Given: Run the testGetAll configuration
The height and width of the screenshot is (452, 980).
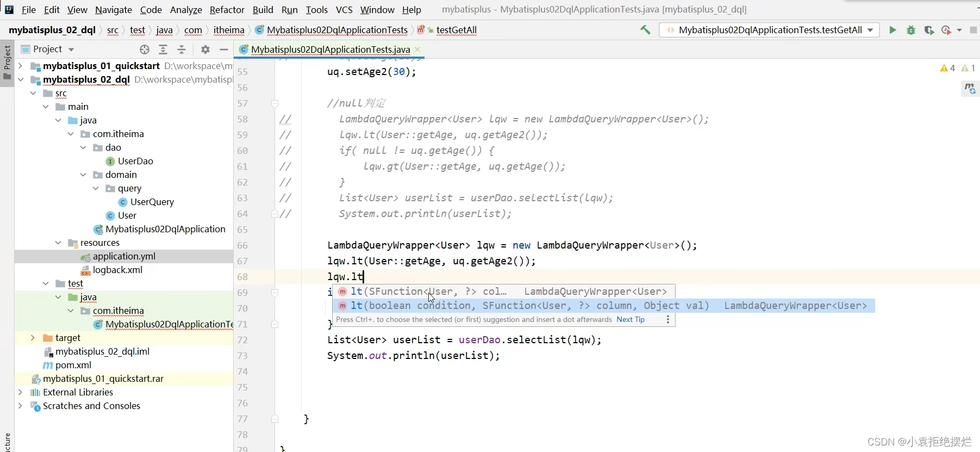Looking at the screenshot, I should [892, 30].
